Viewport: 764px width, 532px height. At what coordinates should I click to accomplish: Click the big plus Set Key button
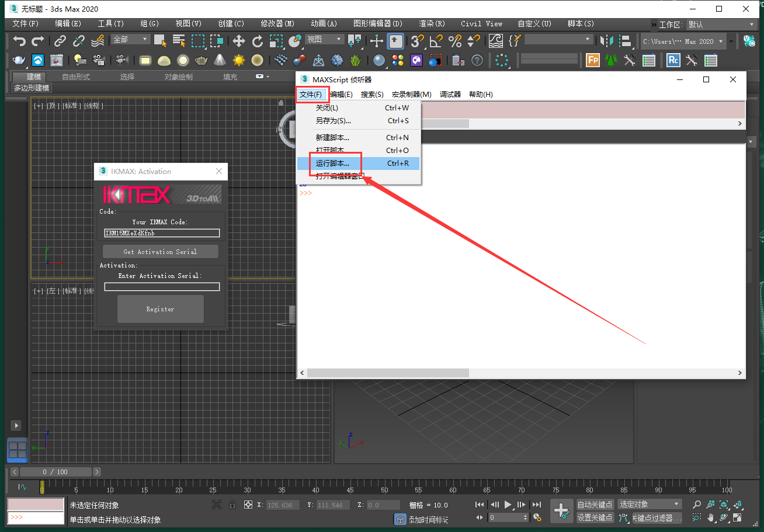click(561, 511)
